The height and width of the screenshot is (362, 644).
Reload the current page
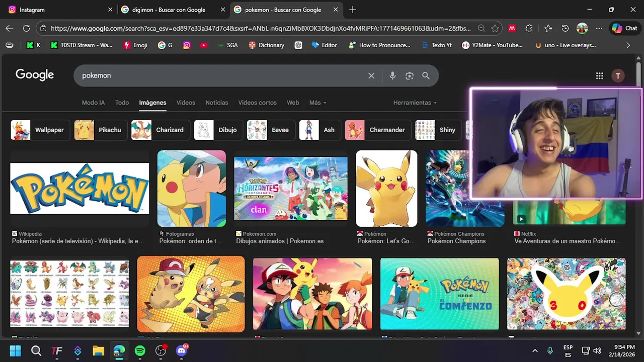[x=26, y=28]
